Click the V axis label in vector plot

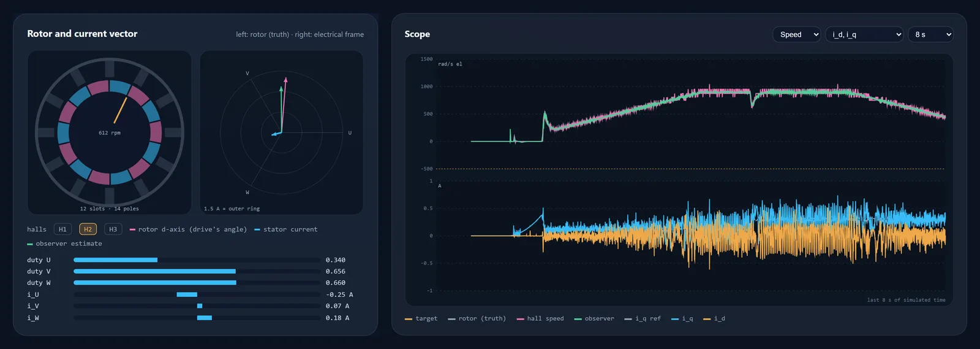tap(247, 74)
